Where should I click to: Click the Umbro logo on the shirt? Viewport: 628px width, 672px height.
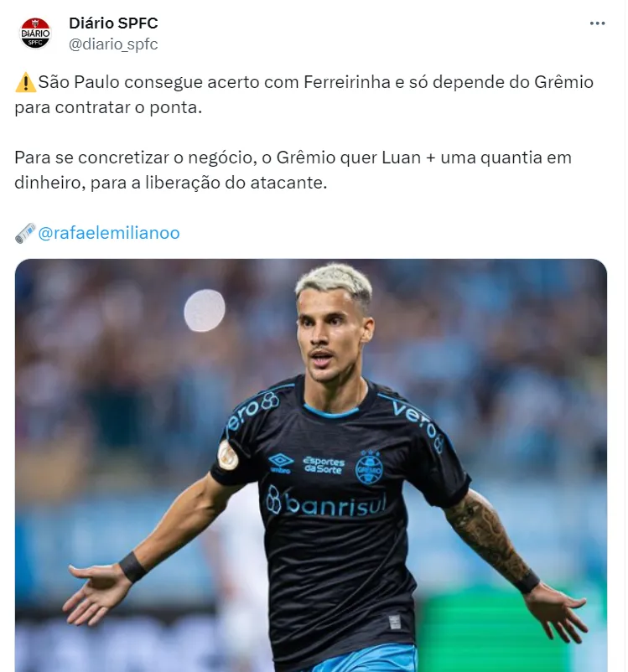pyautogui.click(x=281, y=463)
